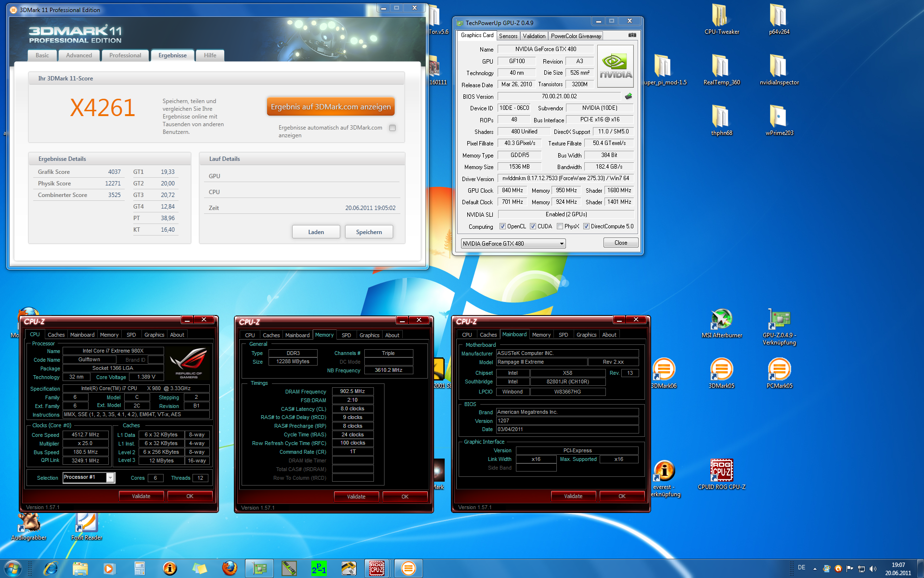924x578 pixels.
Task: Toggle the PhysX checkbox in GPU-Z
Action: (560, 226)
